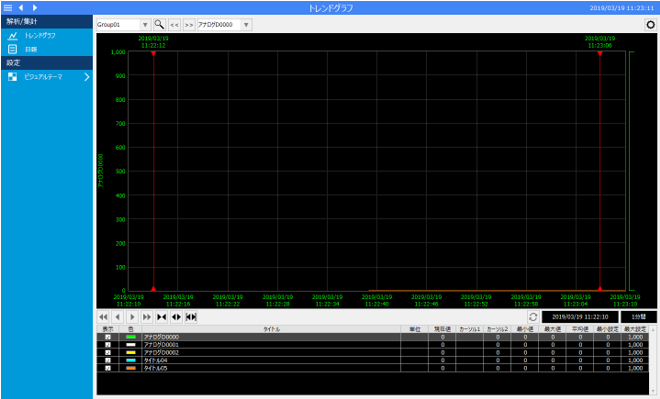Click the magnifier search icon
Image resolution: width=660 pixels, height=399 pixels.
(159, 24)
